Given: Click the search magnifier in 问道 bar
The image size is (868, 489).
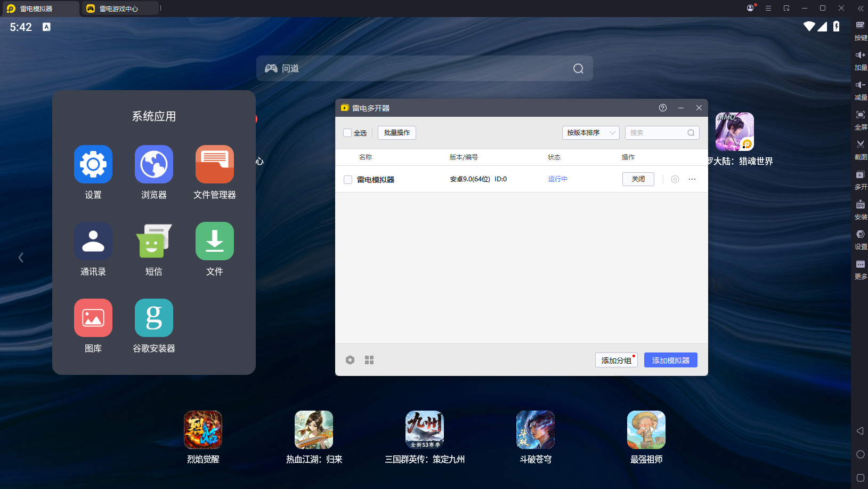Looking at the screenshot, I should (x=578, y=68).
